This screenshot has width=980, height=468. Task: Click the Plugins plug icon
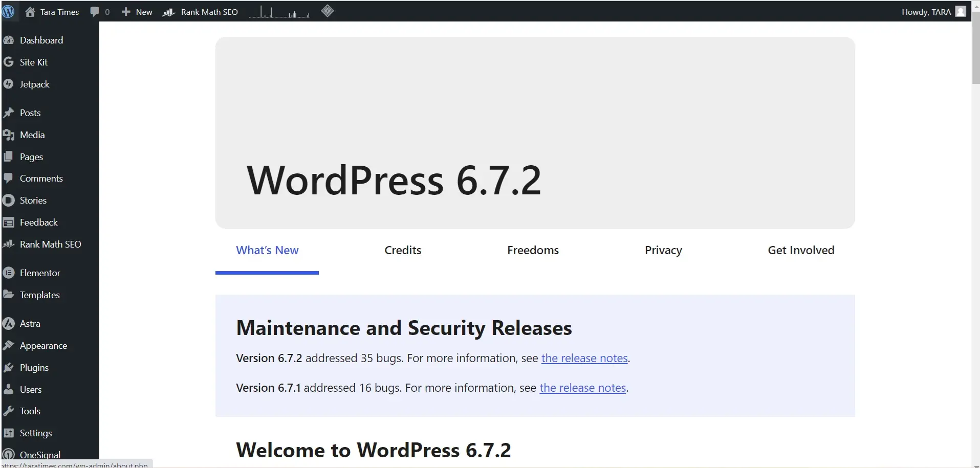tap(9, 367)
